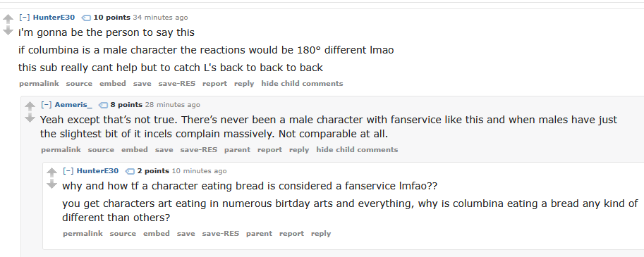
Task: Report the top HunterE30 comment
Action: [x=214, y=84]
